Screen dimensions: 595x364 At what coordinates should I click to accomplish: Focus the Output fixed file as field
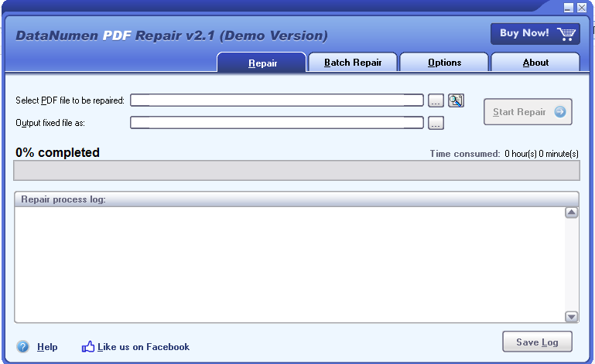tap(277, 123)
